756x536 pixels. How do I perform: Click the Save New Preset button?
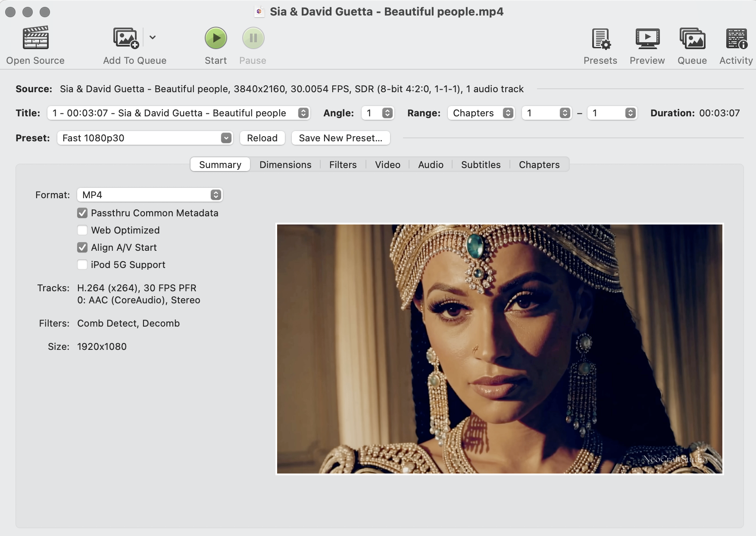coord(341,138)
